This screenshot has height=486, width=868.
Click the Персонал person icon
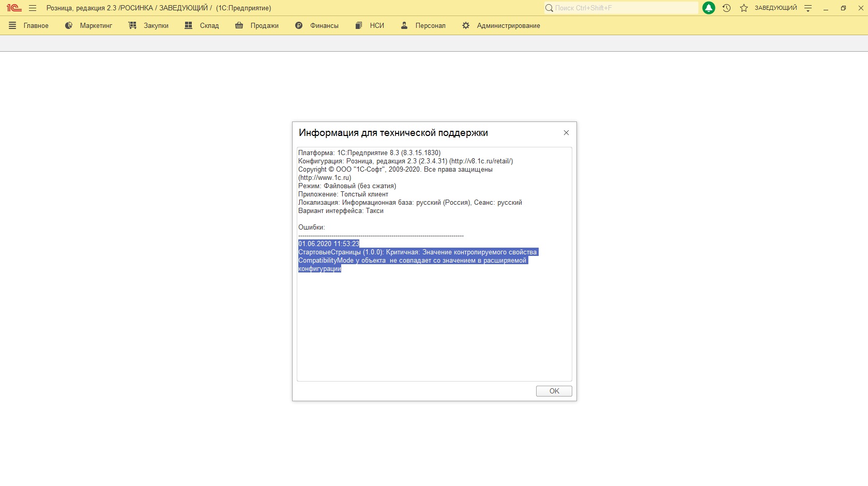tap(404, 25)
